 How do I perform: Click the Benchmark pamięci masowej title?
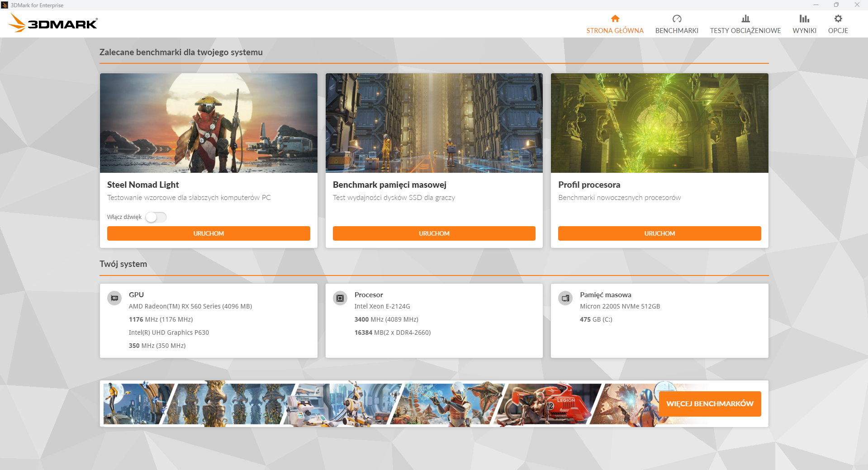coord(389,185)
